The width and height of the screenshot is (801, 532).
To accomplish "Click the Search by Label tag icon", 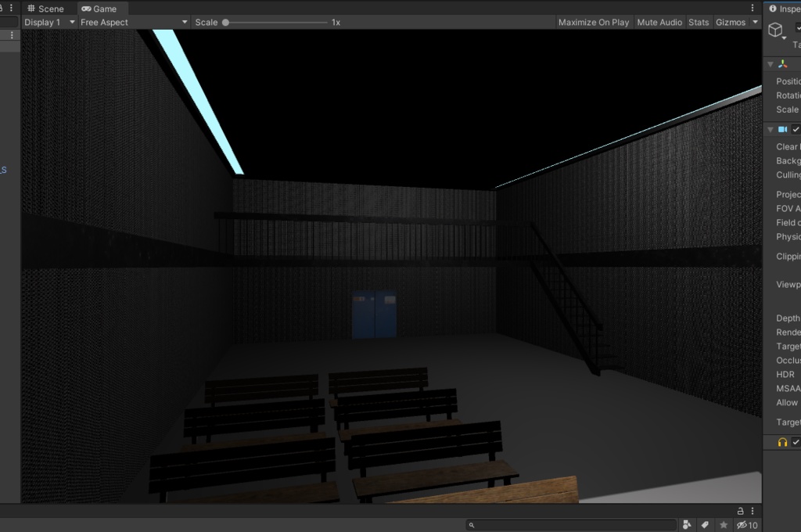I will point(705,525).
